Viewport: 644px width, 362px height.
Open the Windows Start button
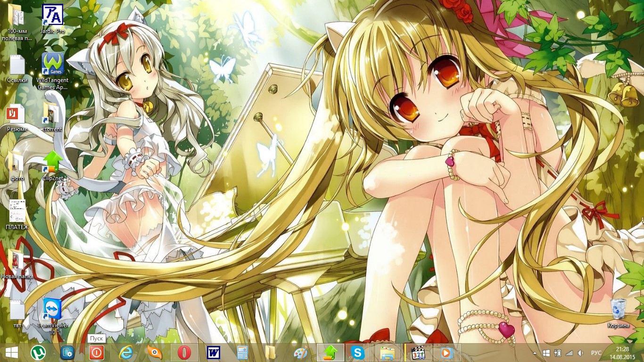12,353
